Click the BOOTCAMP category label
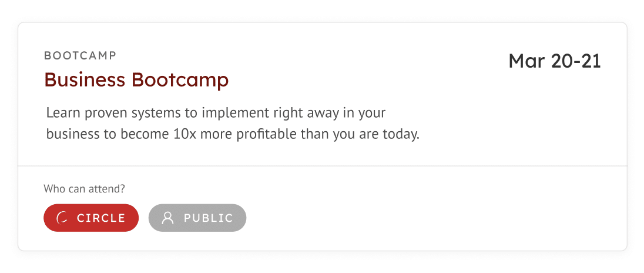Viewport: 644px width, 273px height. point(80,55)
